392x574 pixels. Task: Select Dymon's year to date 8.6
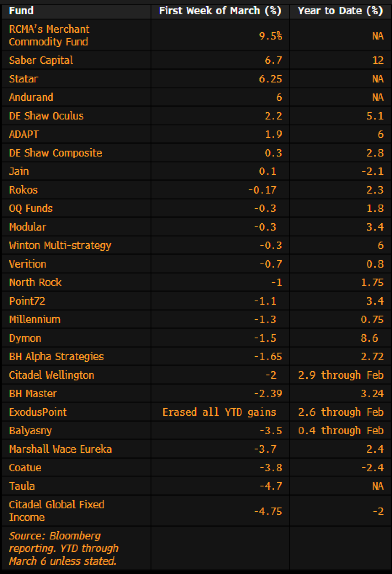(369, 338)
